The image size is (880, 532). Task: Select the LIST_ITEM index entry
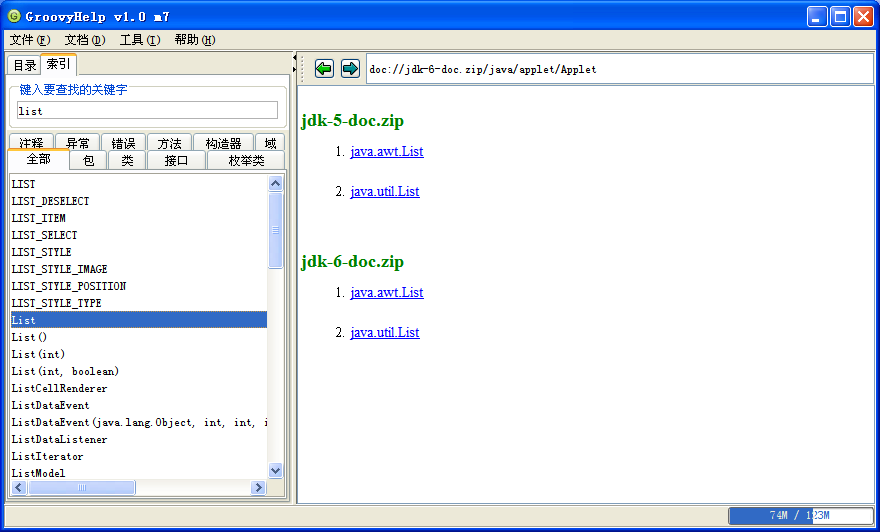point(139,218)
